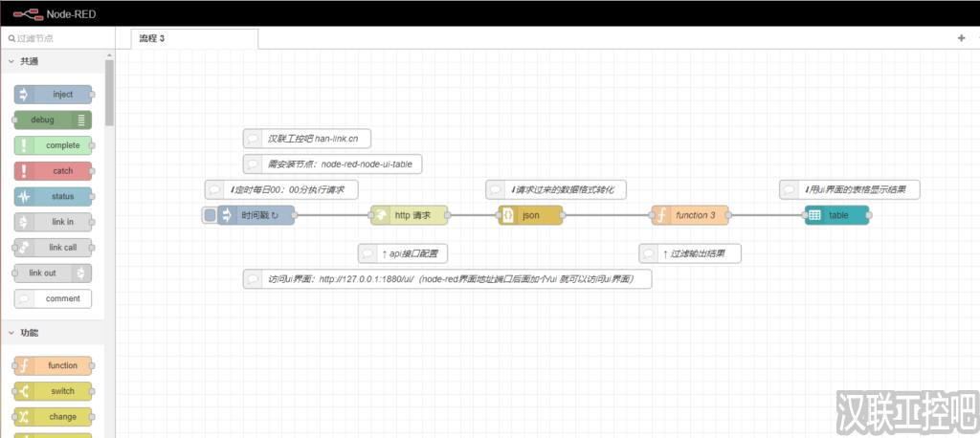The height and width of the screenshot is (438, 980).
Task: Click the http 请求 node on canvas
Action: (410, 215)
